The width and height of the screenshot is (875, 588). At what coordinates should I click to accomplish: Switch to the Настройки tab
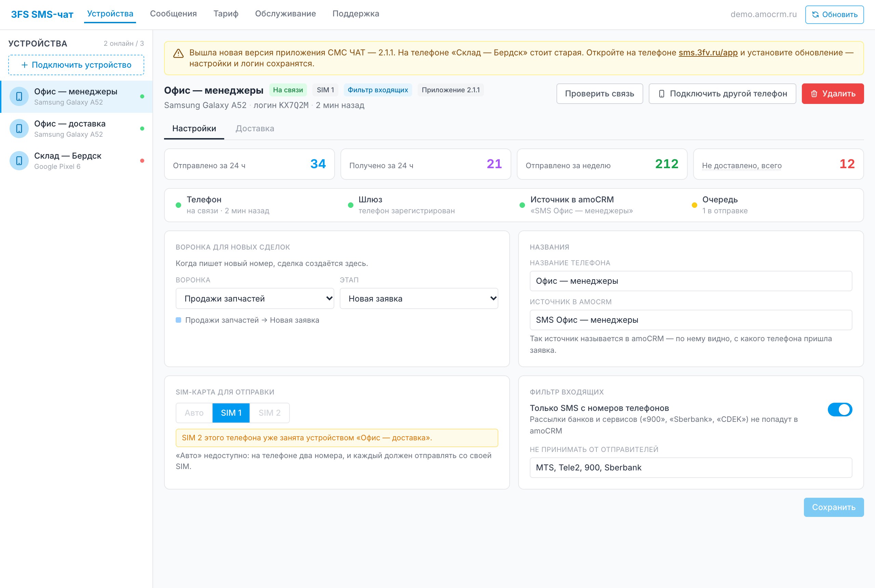tap(194, 129)
